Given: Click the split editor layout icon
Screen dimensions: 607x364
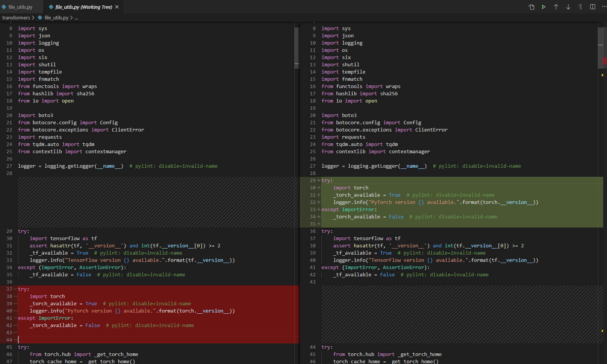Looking at the screenshot, I should click(x=593, y=7).
